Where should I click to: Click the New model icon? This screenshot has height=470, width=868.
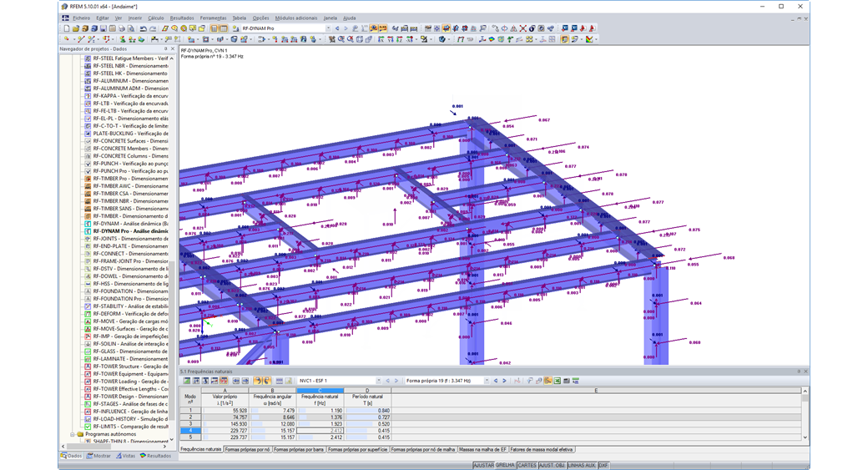coord(67,28)
